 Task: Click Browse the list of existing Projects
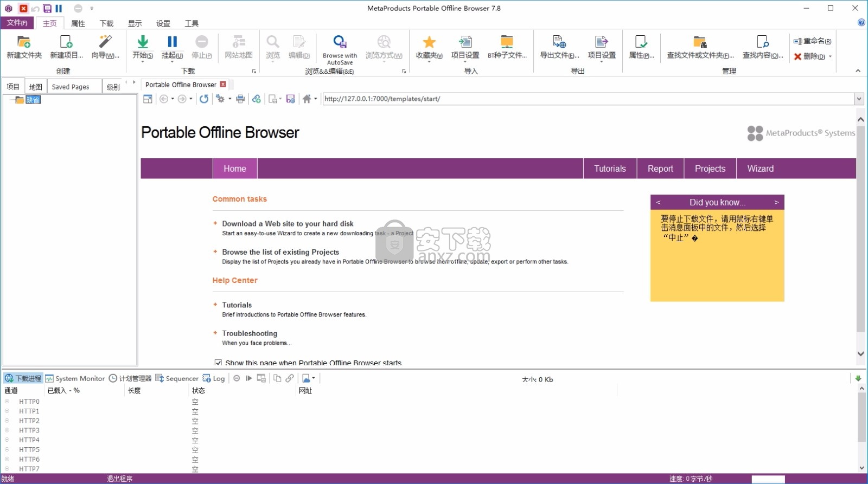tap(280, 252)
